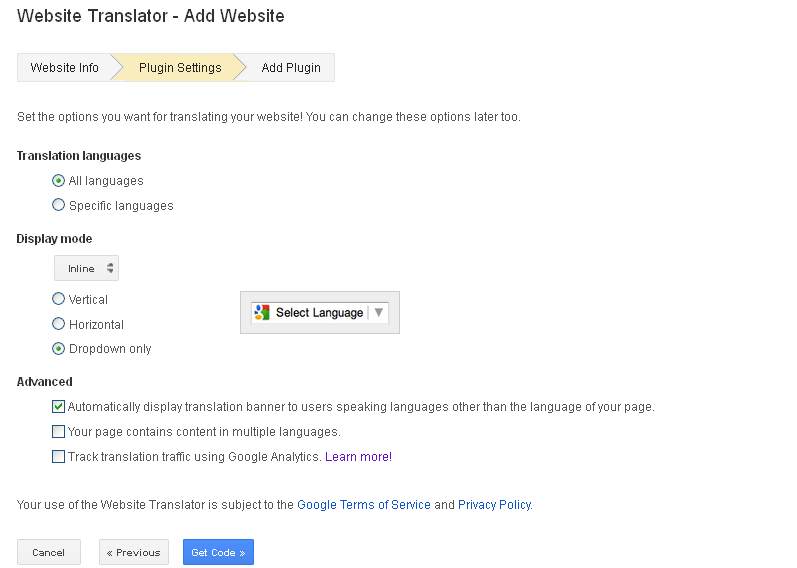Open the Select Language preview widget

[319, 312]
